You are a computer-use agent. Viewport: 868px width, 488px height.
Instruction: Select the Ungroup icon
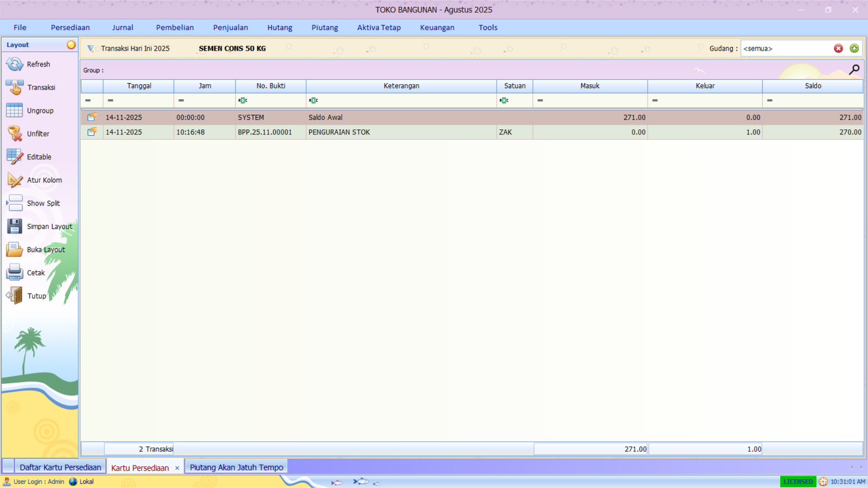tap(14, 110)
